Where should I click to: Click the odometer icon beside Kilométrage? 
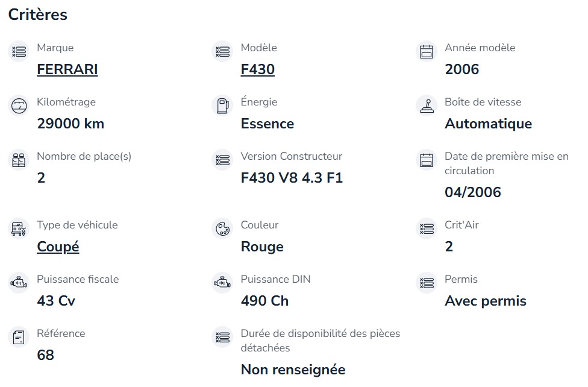pyautogui.click(x=19, y=105)
